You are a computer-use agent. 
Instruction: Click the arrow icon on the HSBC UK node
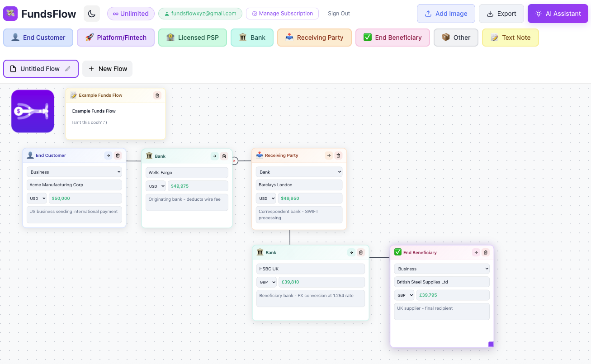351,252
